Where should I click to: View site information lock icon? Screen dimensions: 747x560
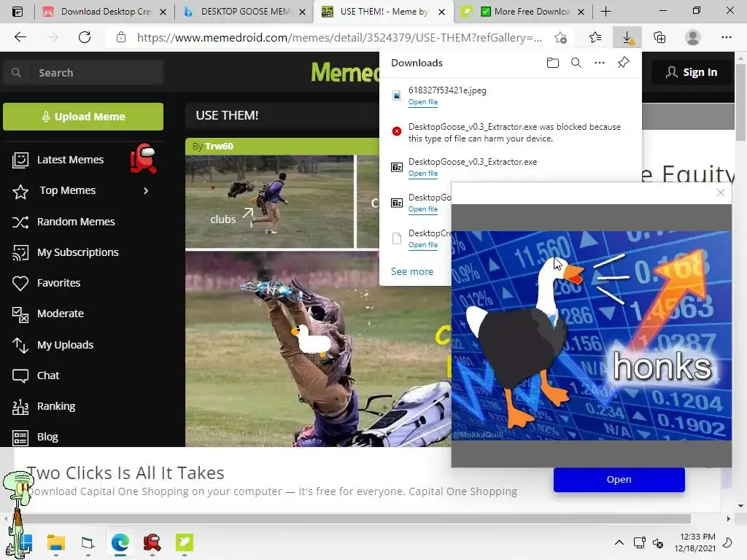point(121,37)
